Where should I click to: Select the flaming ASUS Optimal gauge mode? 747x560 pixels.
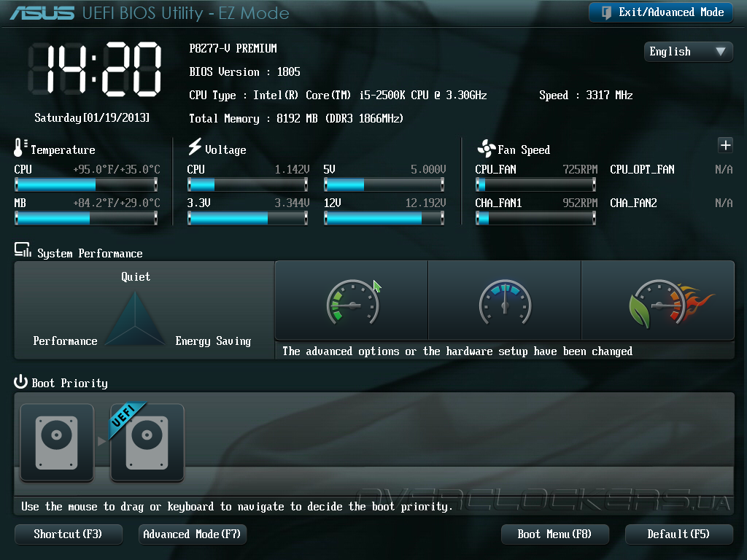(658, 300)
